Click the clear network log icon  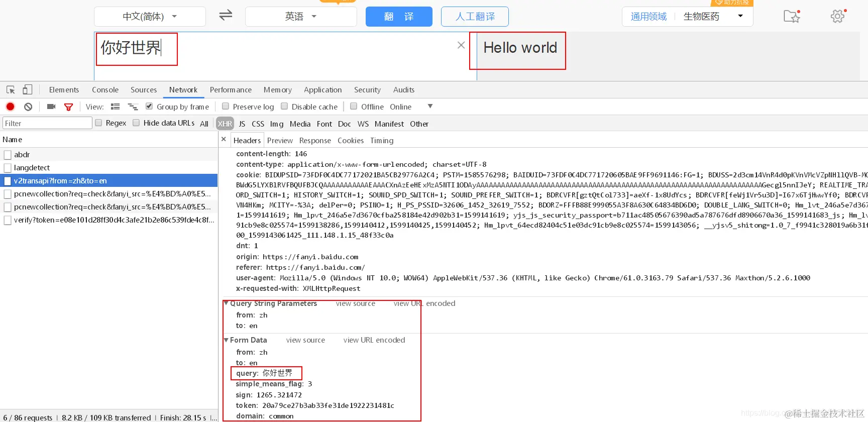tap(28, 107)
